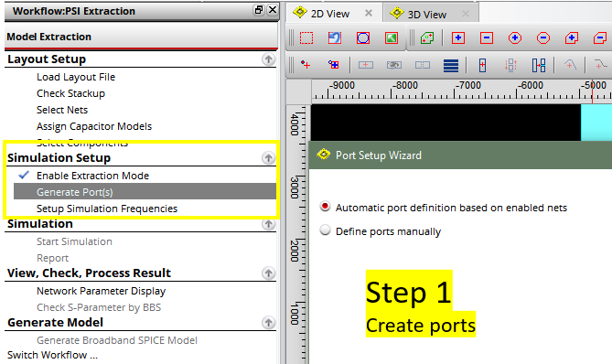Select the Define ports manually option
Screen dimensions: 612x364
point(325,230)
